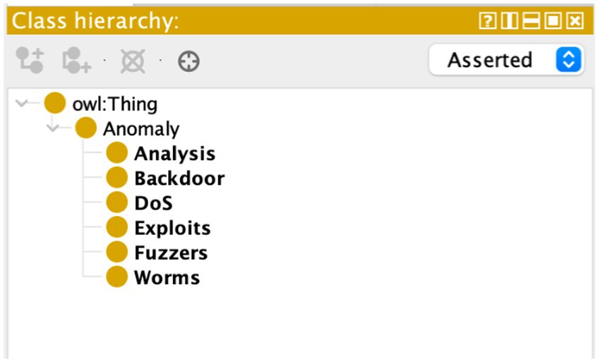Screen dimensions: 600x364
Task: Click the Add sibling class icon
Action: pos(75,61)
